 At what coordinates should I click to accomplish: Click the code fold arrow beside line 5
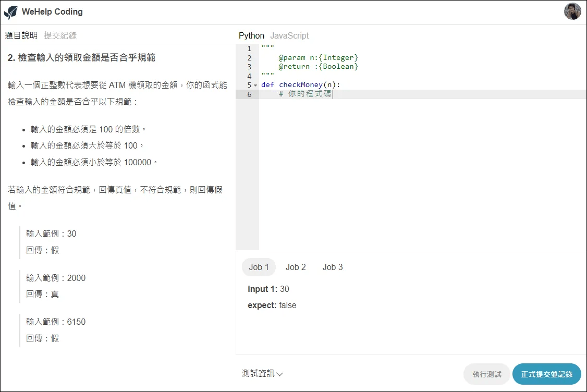(255, 84)
